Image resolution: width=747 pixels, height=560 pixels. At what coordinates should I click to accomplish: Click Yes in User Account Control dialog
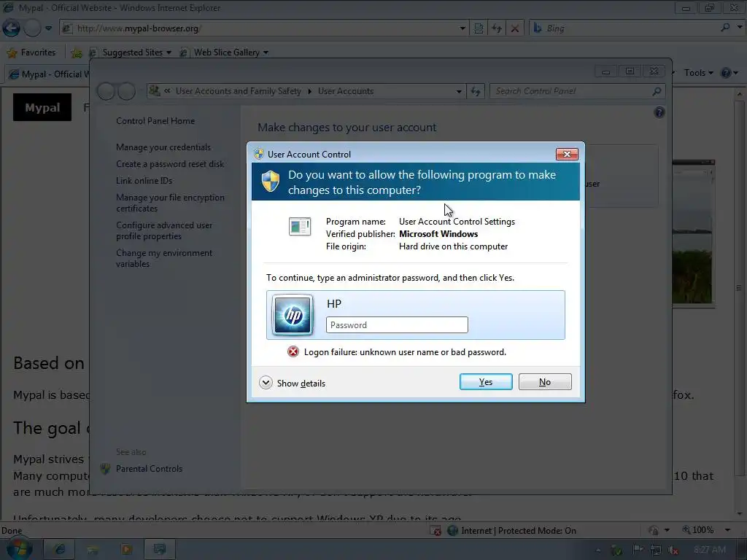pos(485,382)
